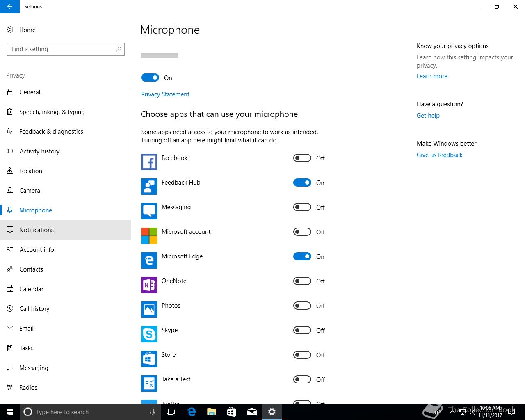The height and width of the screenshot is (420, 525).
Task: Open Microsoft Store from taskbar
Action: [x=231, y=412]
